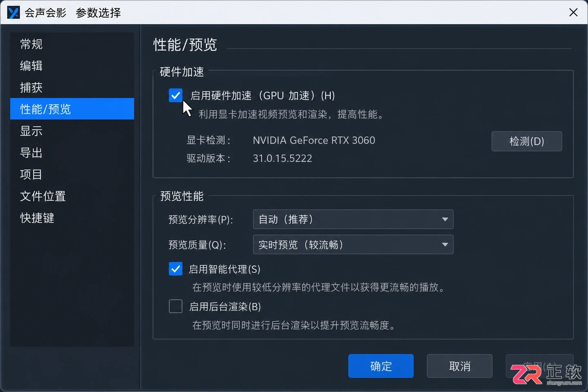The width and height of the screenshot is (588, 392).
Task: Select the 性能/预览 sidebar item
Action: click(x=72, y=109)
